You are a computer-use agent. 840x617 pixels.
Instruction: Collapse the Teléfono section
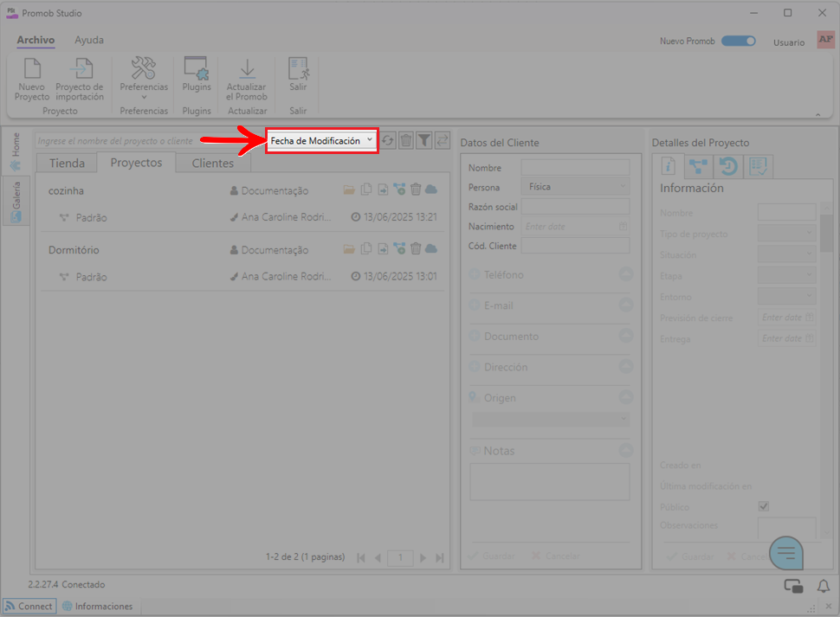coord(626,274)
